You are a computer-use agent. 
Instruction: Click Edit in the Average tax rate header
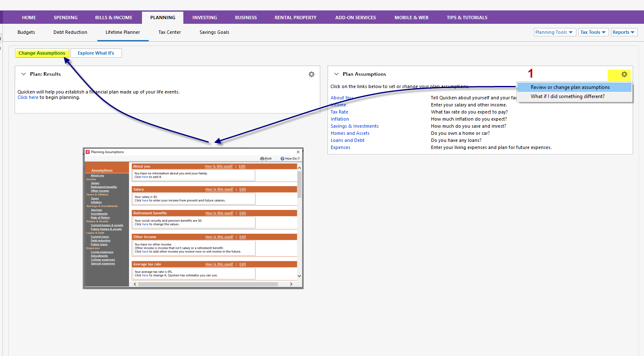[x=243, y=264]
